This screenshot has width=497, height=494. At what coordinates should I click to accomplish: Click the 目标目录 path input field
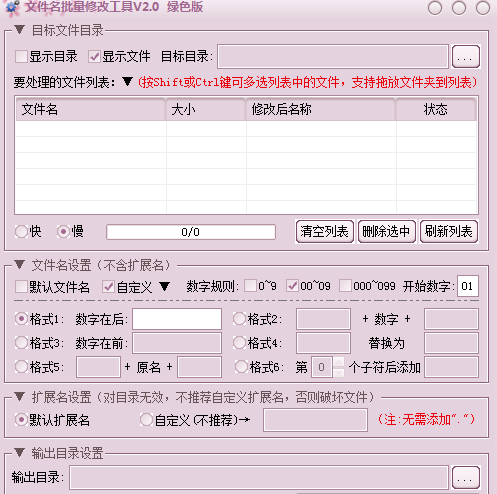(x=333, y=57)
